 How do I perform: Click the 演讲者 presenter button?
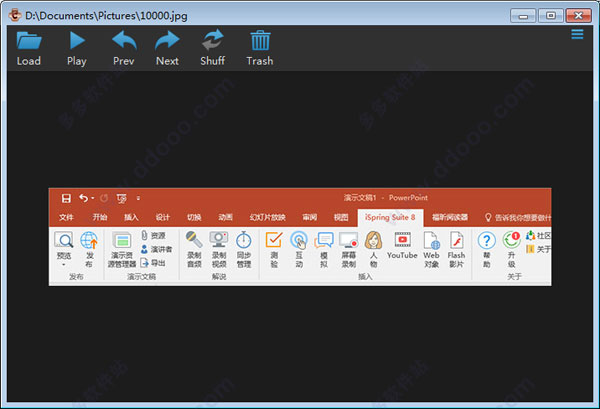click(157, 249)
